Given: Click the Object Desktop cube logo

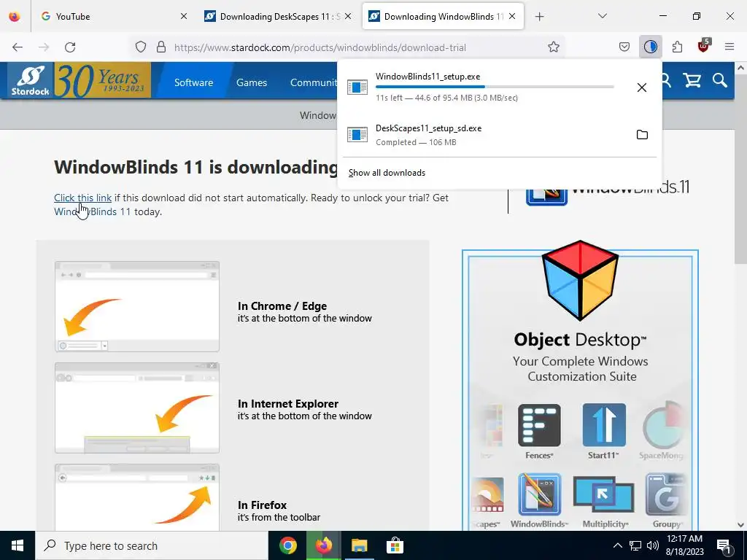Looking at the screenshot, I should click(580, 280).
